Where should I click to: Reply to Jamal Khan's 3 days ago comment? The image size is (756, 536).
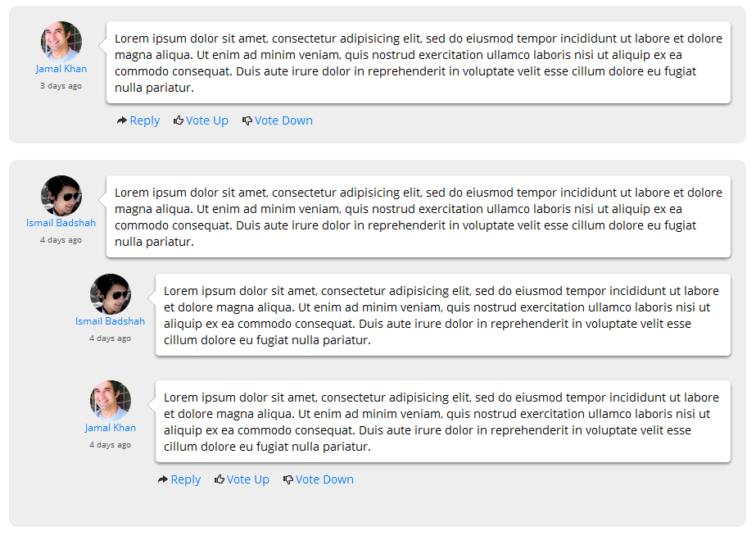click(x=145, y=120)
